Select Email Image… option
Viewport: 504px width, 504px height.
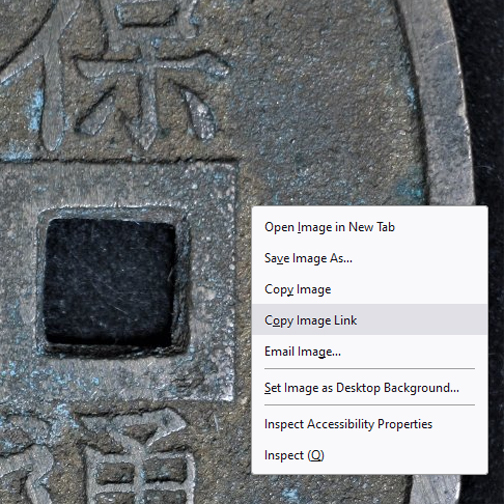coord(370,351)
